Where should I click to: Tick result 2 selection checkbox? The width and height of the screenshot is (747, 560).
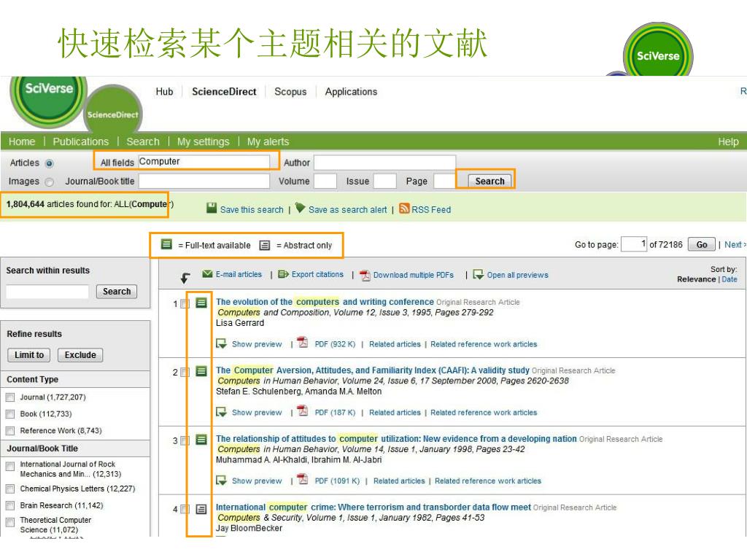pos(185,372)
